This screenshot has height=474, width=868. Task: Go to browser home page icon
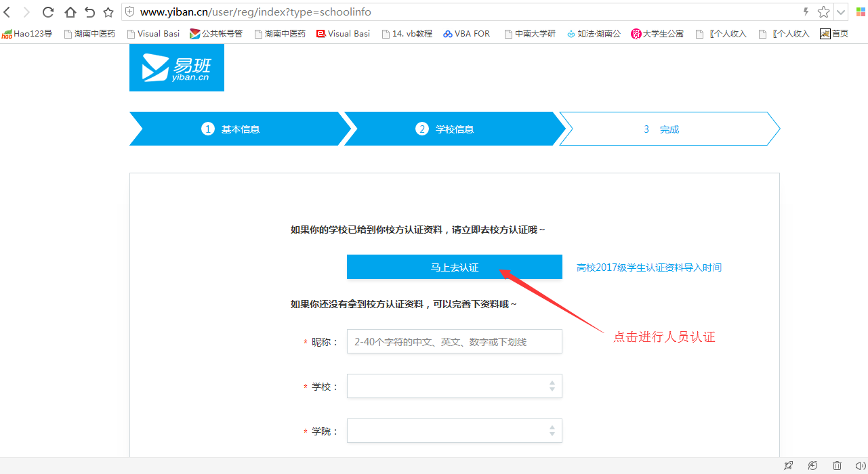(70, 12)
